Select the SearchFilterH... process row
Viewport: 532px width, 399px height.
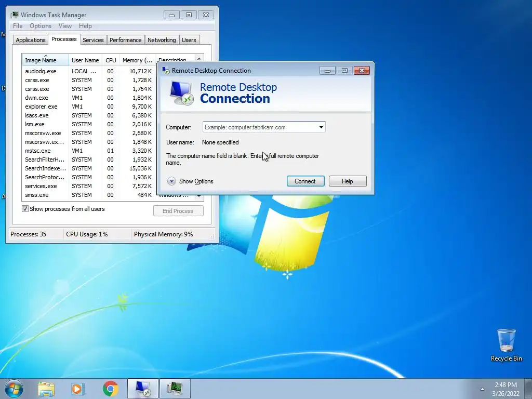(x=89, y=159)
